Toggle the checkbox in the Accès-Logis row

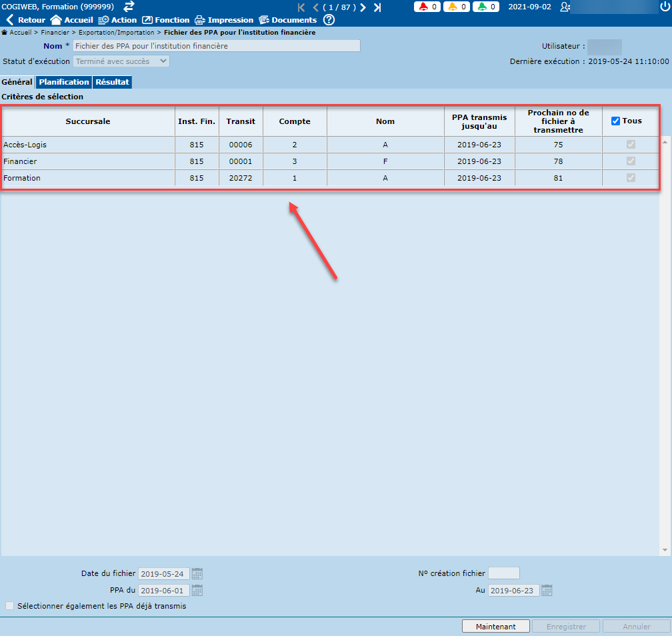631,145
